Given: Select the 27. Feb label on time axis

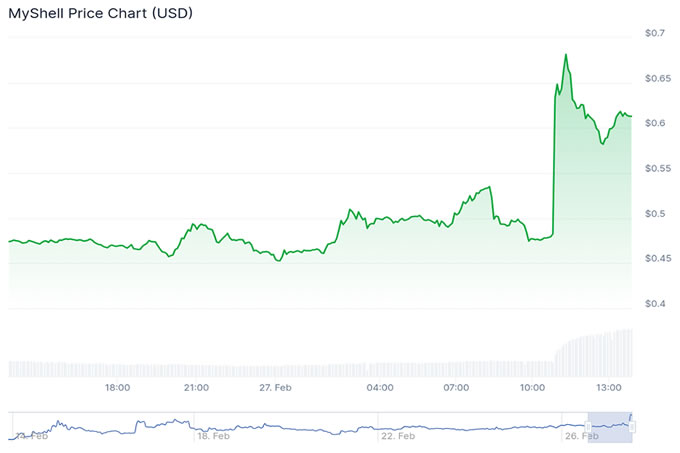Looking at the screenshot, I should pos(273,387).
